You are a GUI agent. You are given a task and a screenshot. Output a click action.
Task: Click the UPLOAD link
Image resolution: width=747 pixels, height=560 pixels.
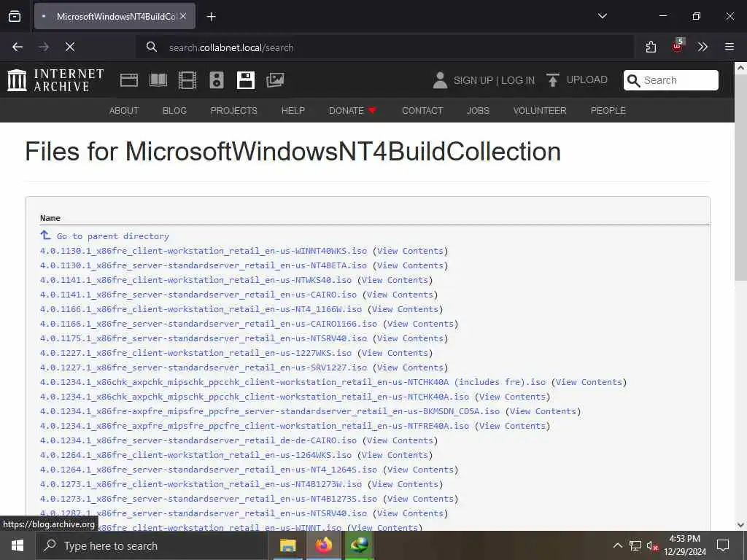click(587, 80)
